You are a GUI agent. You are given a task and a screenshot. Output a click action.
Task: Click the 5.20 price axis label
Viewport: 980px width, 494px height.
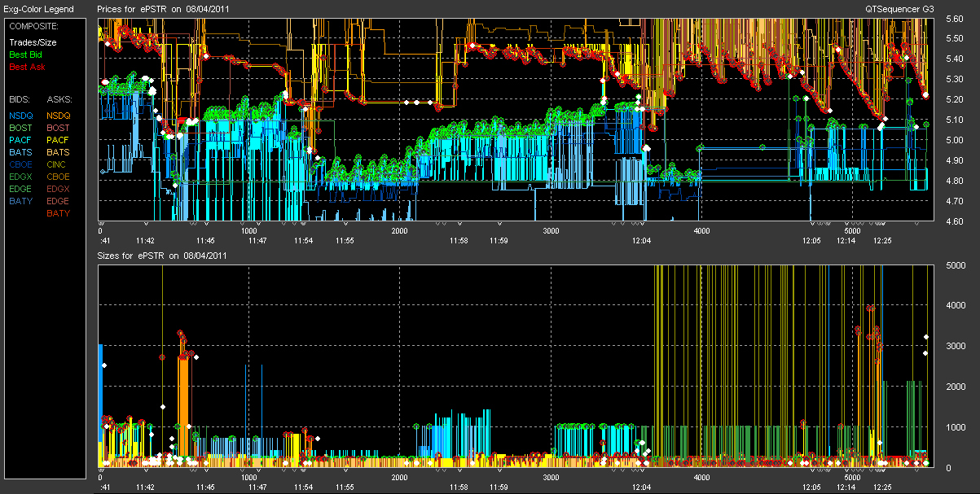pyautogui.click(x=955, y=99)
